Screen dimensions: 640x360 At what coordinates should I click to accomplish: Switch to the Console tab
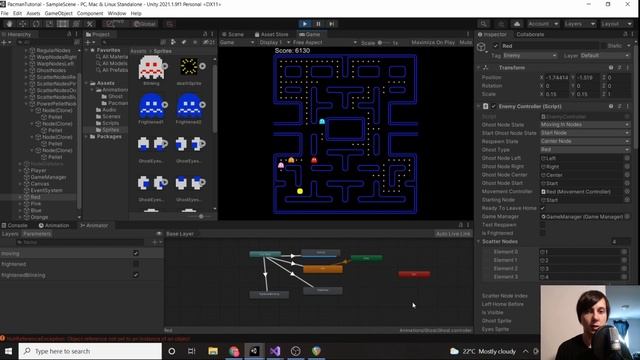15,225
